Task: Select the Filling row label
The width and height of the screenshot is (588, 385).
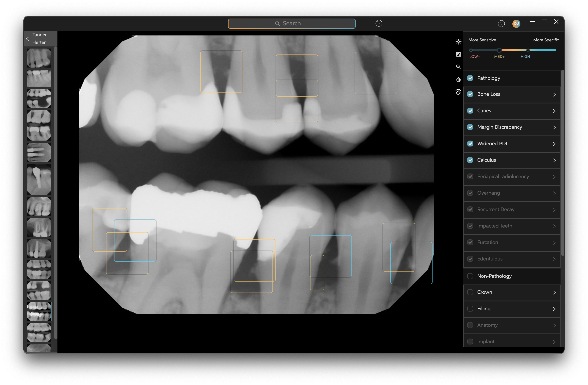Action: (x=483, y=308)
